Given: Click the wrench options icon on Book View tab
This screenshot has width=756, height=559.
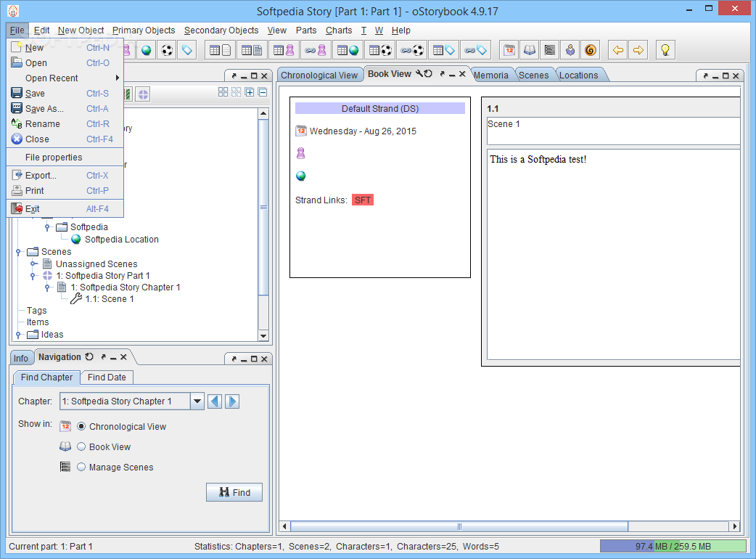Looking at the screenshot, I should (x=419, y=73).
